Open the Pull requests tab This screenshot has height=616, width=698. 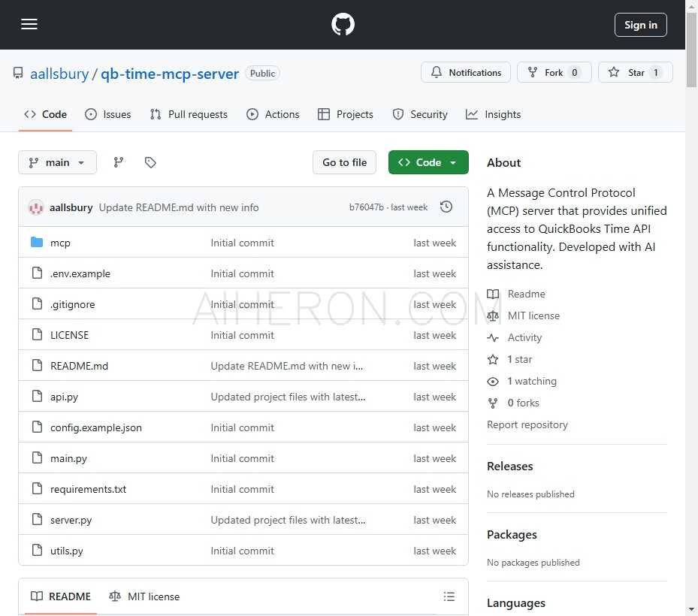point(189,114)
